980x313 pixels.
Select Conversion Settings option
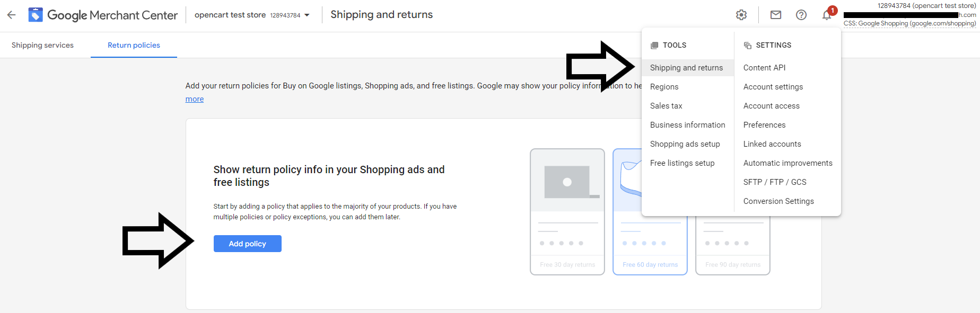pos(778,201)
